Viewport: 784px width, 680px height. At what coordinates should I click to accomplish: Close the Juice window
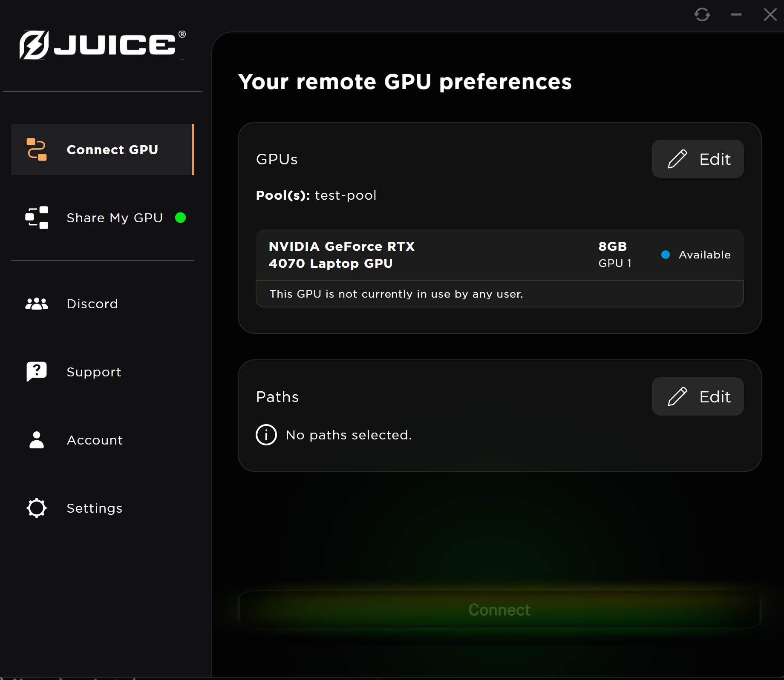[x=770, y=14]
